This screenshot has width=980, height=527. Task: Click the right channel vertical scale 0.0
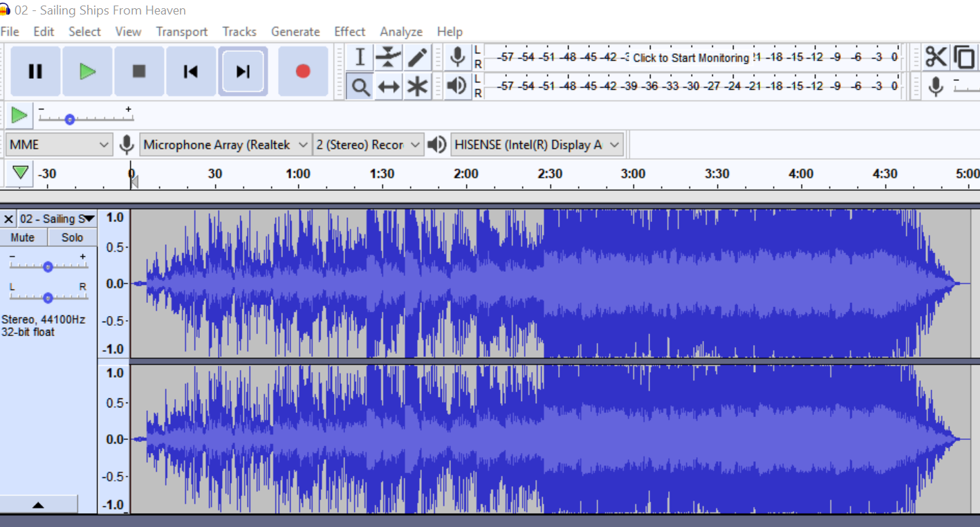115,439
